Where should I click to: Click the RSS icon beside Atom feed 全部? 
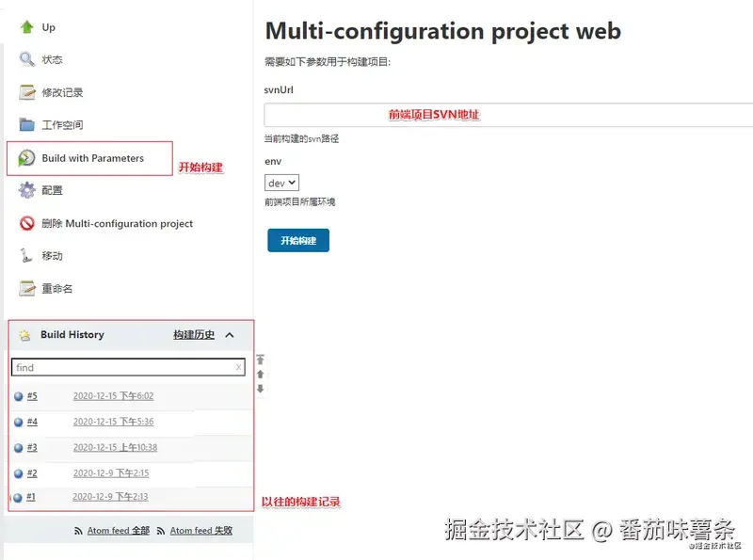(78, 531)
